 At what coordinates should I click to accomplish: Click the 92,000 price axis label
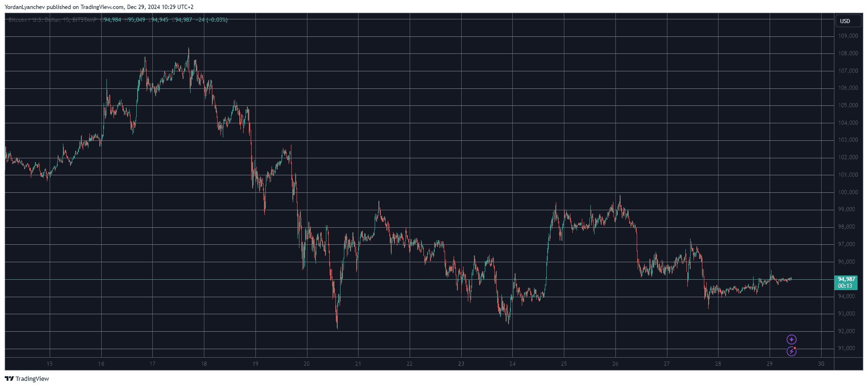tap(847, 331)
